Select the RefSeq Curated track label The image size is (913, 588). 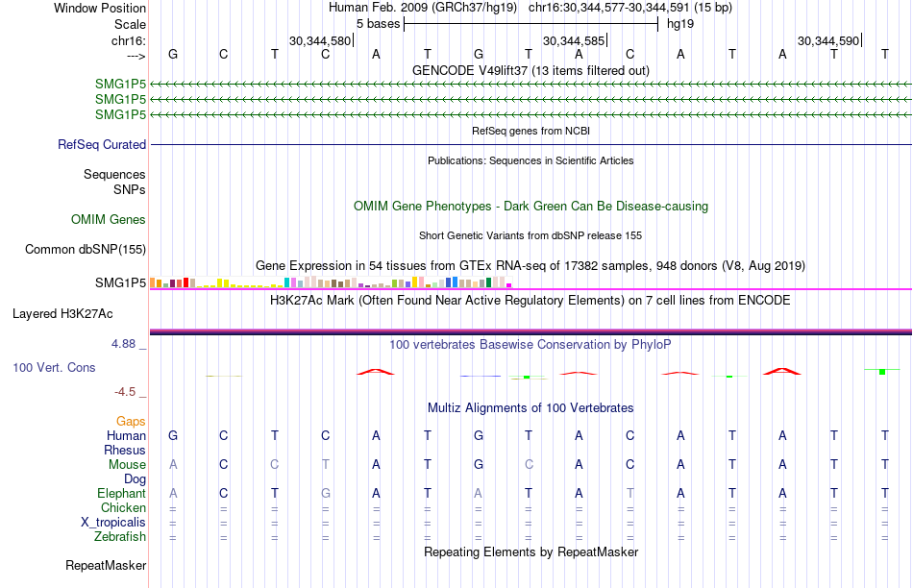[102, 144]
